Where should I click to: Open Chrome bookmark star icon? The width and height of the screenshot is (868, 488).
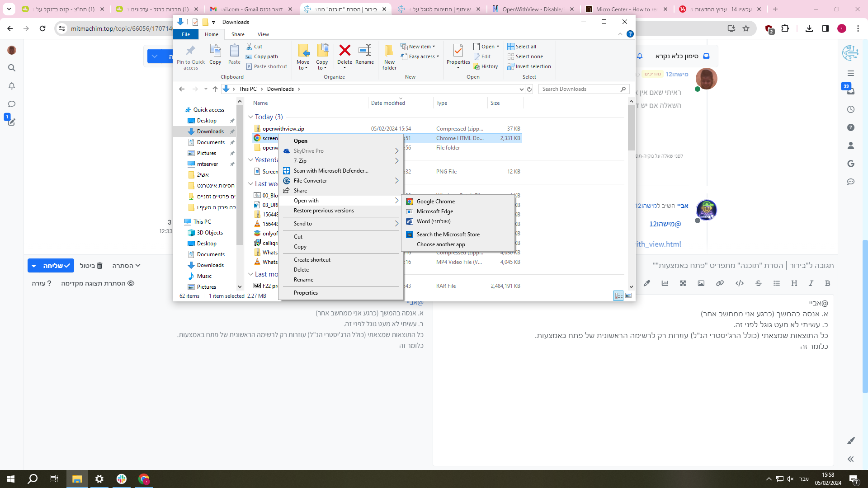click(746, 28)
